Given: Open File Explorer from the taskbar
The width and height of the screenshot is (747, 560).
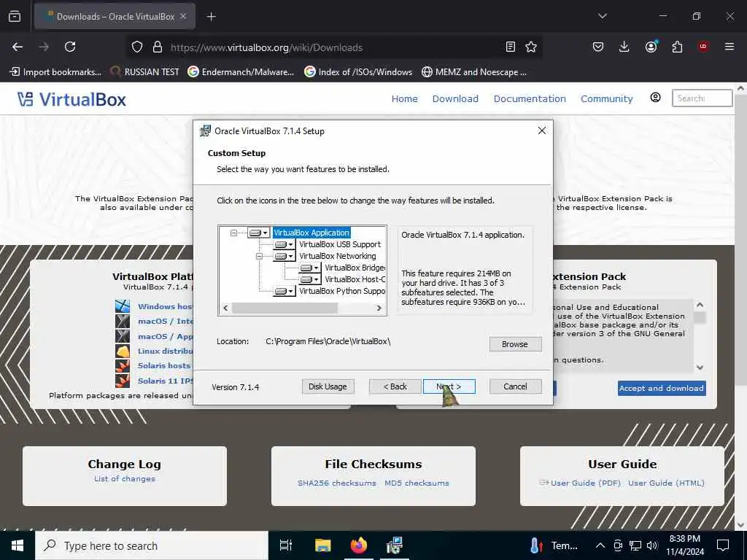Looking at the screenshot, I should pos(322,545).
